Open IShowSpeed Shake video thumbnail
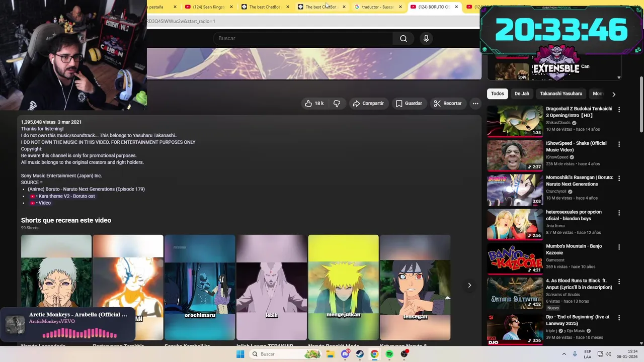The width and height of the screenshot is (644, 362). pos(515,155)
